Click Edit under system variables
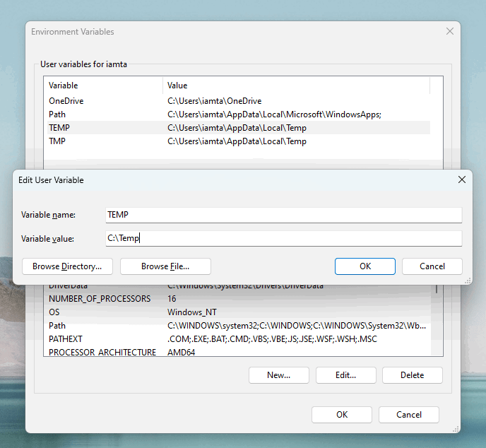 [x=345, y=375]
